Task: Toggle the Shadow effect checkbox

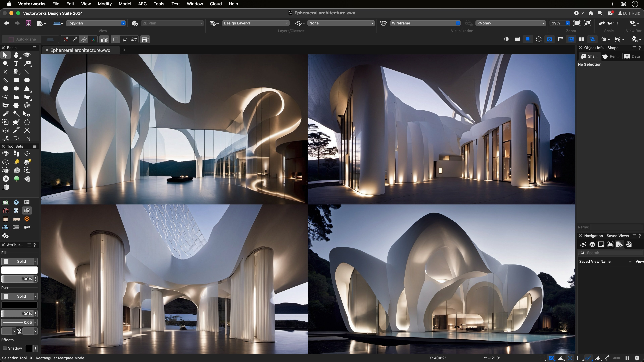Action: (x=5, y=348)
